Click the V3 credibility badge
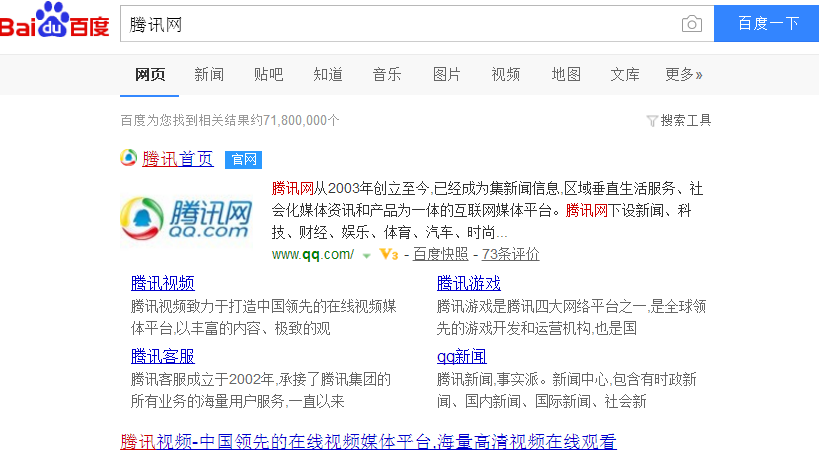 click(389, 255)
